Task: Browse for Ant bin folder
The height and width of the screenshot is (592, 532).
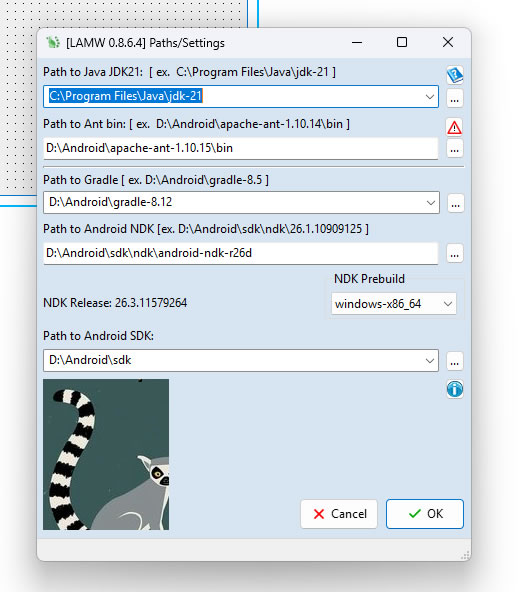Action: (455, 149)
